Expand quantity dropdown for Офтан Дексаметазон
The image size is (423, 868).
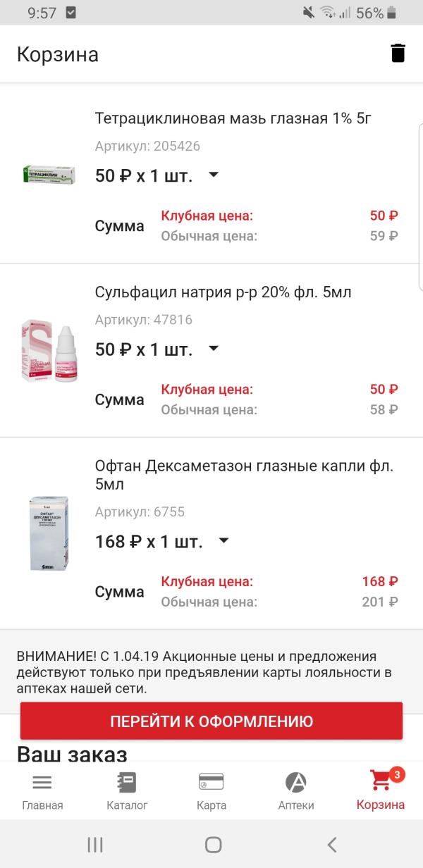pos(224,540)
